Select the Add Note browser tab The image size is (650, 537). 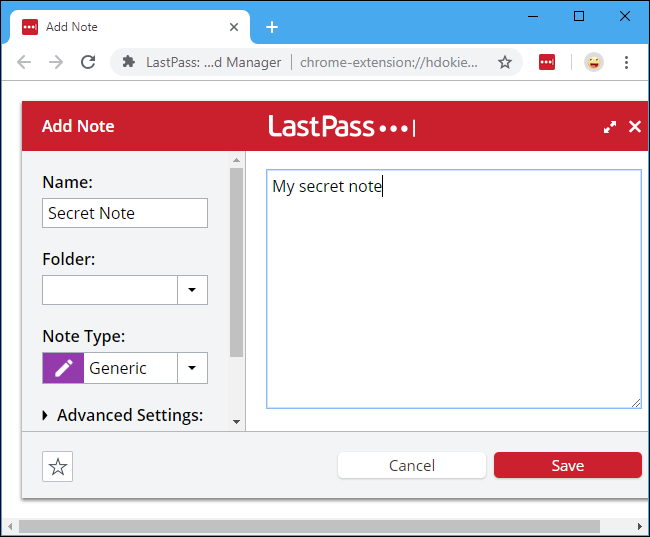(130, 27)
